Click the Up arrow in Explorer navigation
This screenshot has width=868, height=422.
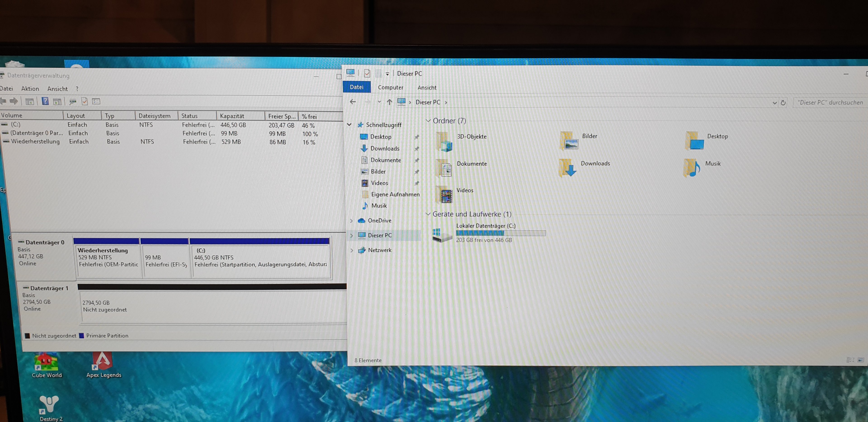pyautogui.click(x=389, y=102)
